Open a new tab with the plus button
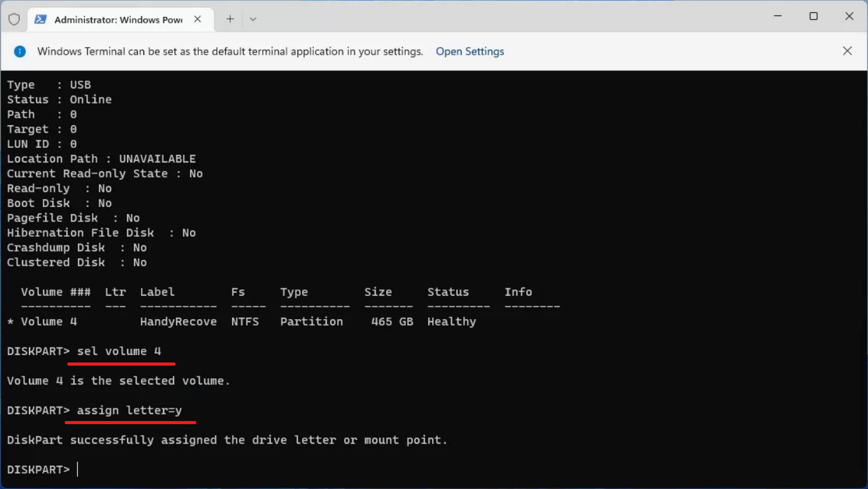 [230, 20]
